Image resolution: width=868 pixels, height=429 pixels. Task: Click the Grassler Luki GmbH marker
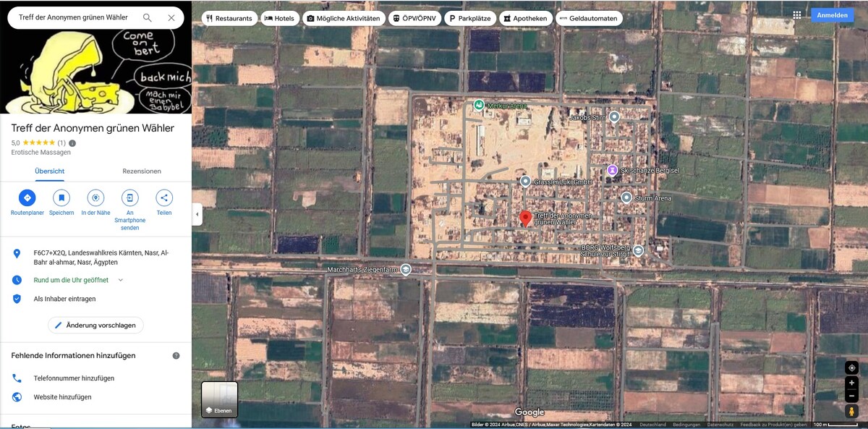[525, 182]
